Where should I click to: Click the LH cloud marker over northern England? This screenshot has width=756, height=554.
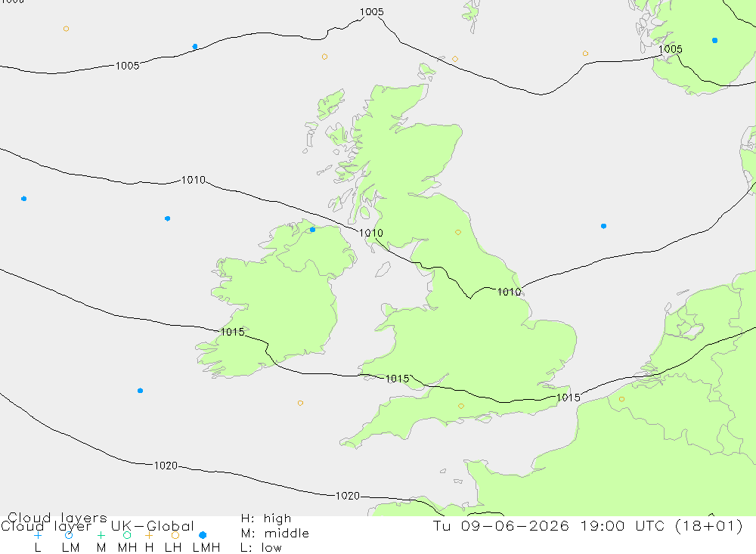(458, 232)
